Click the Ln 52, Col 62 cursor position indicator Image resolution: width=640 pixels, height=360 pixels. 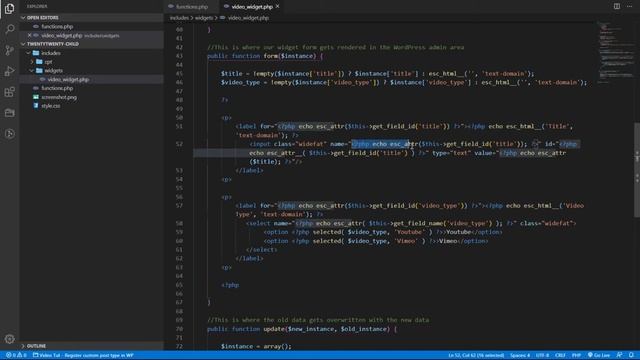click(x=476, y=355)
